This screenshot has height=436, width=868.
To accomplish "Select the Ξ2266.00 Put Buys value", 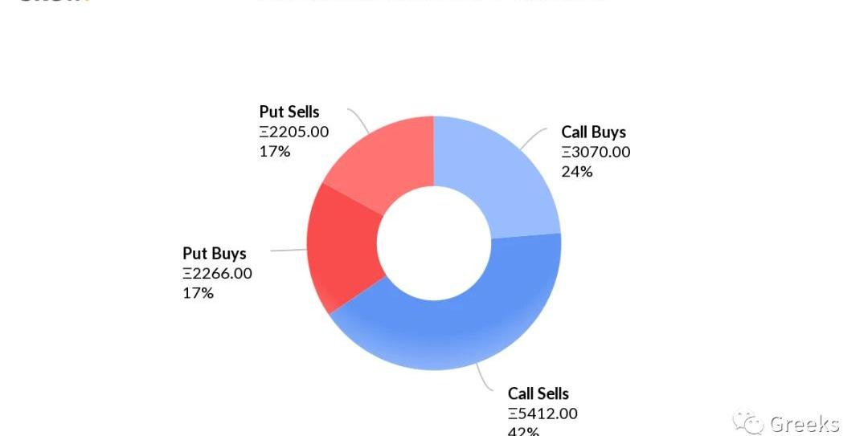I will pos(217,274).
